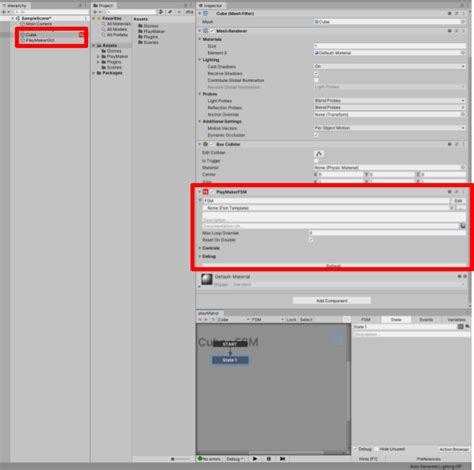
Task: Click the PlayMaker step button
Action: [x=283, y=459]
